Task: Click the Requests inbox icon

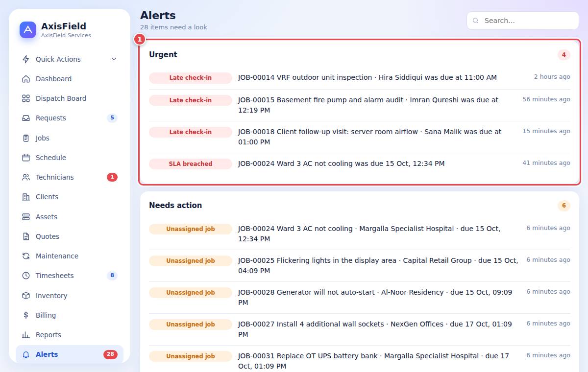Action: (x=26, y=118)
